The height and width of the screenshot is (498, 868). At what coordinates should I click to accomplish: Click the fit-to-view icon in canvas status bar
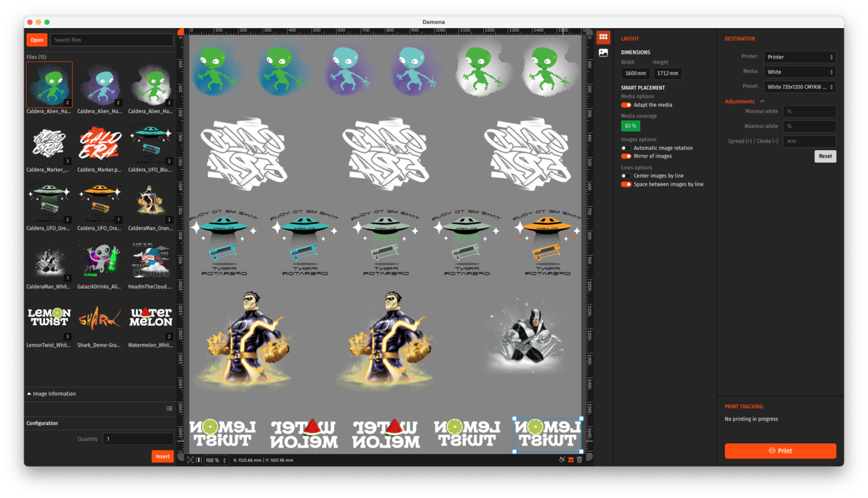pos(190,460)
